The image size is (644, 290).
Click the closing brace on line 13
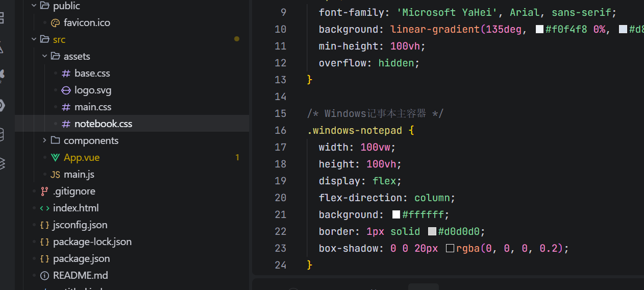coord(309,80)
